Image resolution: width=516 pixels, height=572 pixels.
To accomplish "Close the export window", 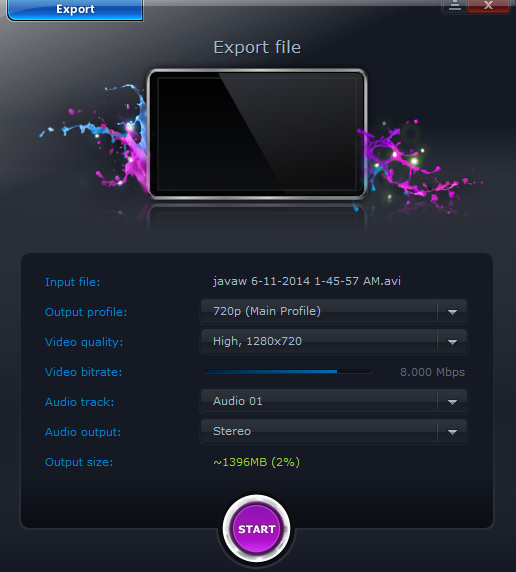I will click(488, 6).
